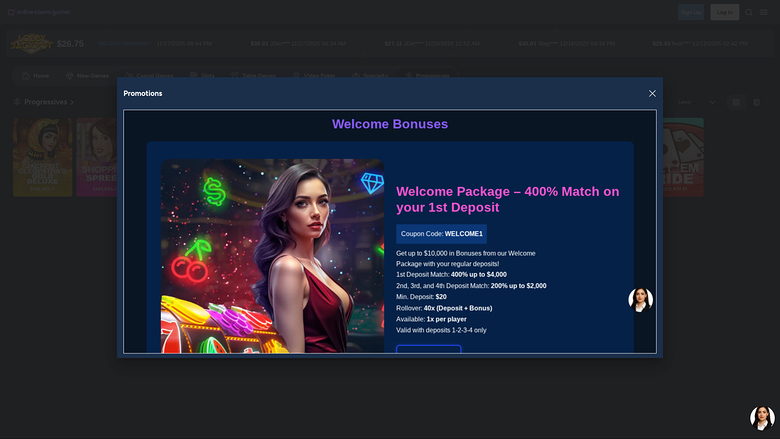Click the Recent Winners label in the ticker
Image resolution: width=780 pixels, height=439 pixels.
(x=124, y=44)
